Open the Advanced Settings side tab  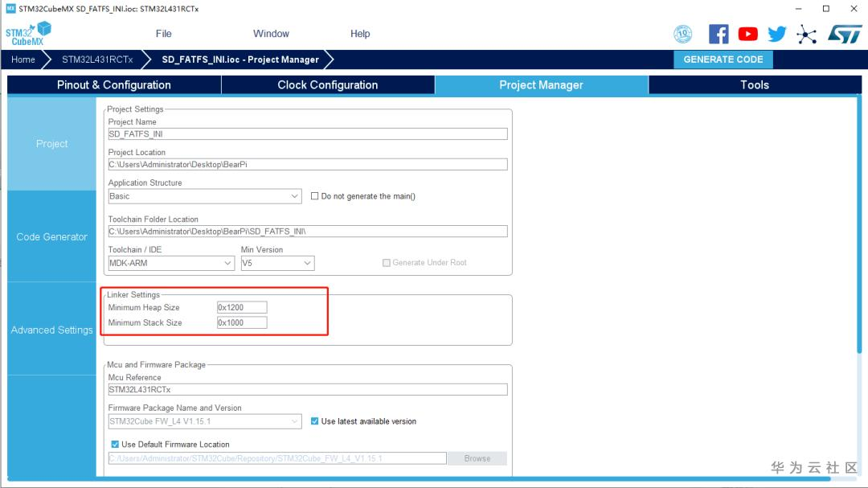click(51, 330)
